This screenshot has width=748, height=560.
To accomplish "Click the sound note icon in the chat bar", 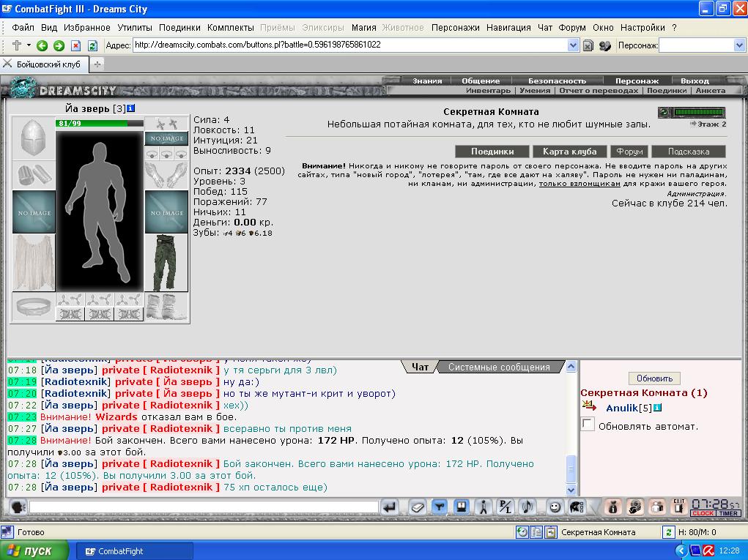I will [527, 507].
